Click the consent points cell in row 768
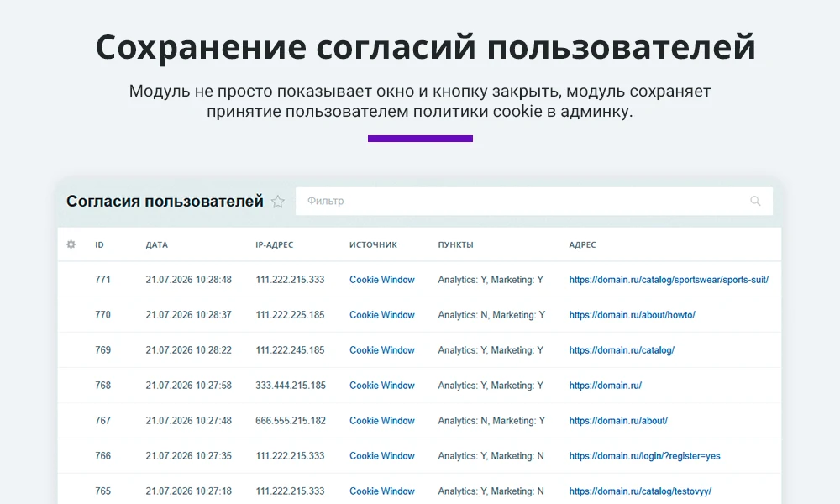 coord(491,386)
